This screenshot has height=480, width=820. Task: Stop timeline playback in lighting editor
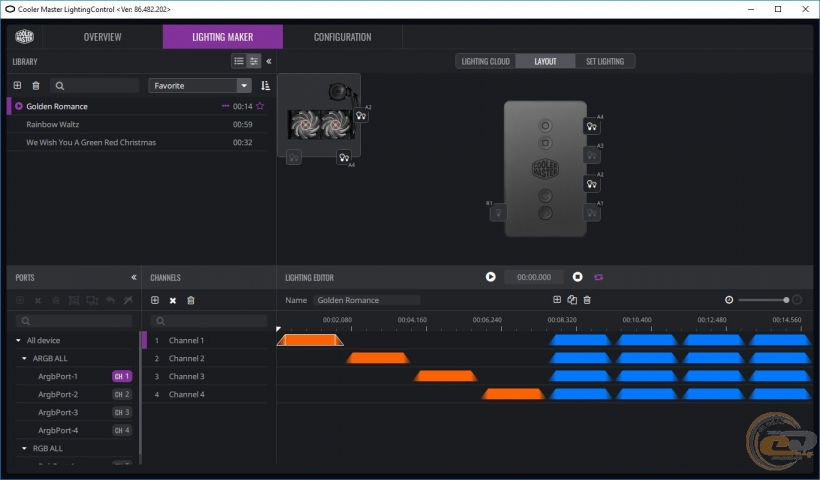pos(577,277)
